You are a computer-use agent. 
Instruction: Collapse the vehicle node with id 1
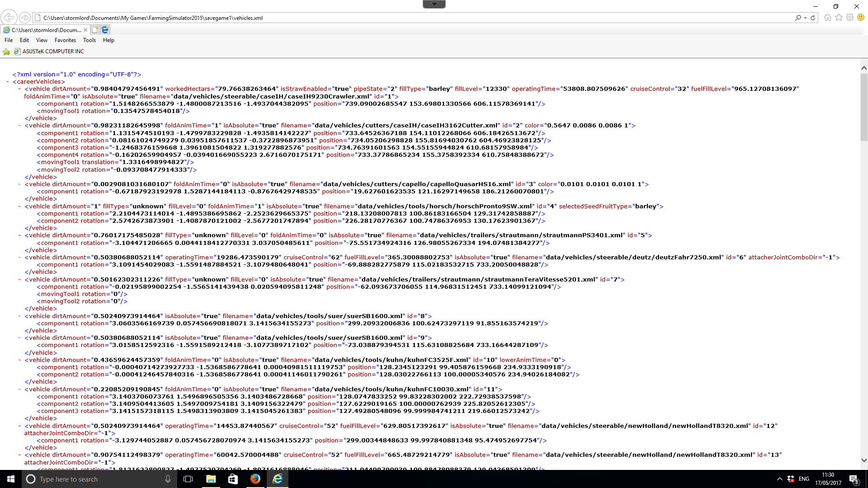point(20,89)
